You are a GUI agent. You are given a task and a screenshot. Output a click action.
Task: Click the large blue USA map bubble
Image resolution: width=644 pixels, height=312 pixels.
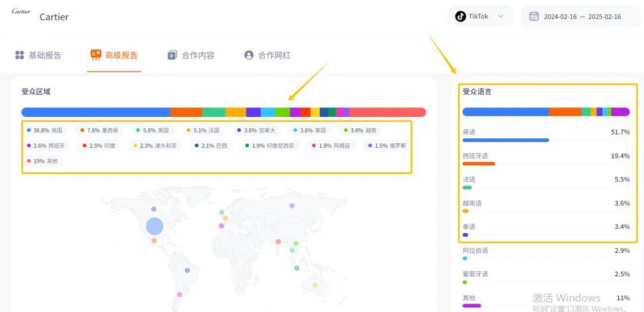[154, 226]
